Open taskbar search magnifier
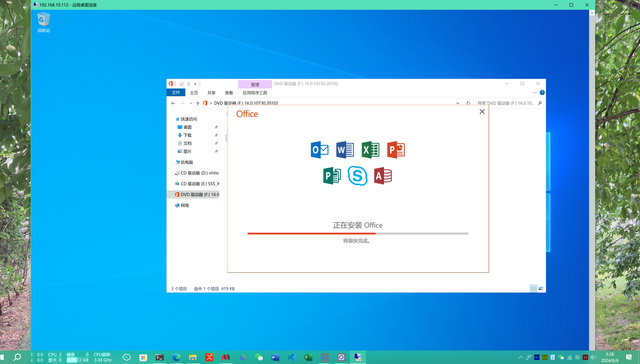The height and width of the screenshot is (364, 640). [17, 357]
